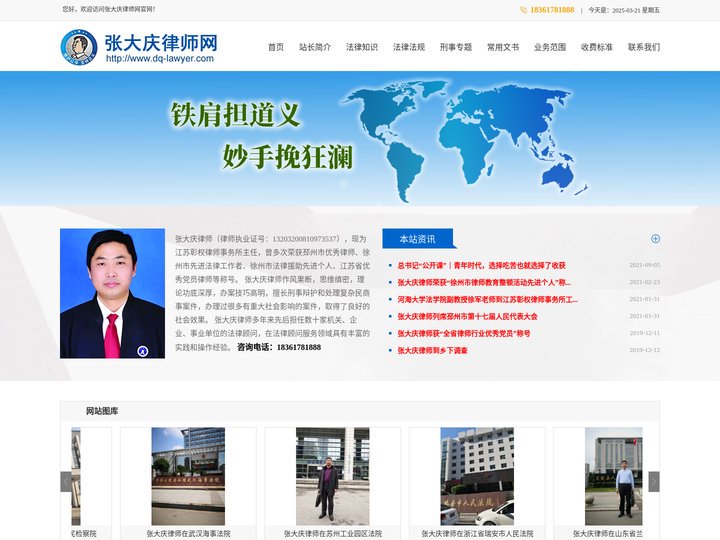Image resolution: width=720 pixels, height=540 pixels.
Task: Open news 张大庆律师获全省律师行业优秀党员称号
Action: click(464, 333)
